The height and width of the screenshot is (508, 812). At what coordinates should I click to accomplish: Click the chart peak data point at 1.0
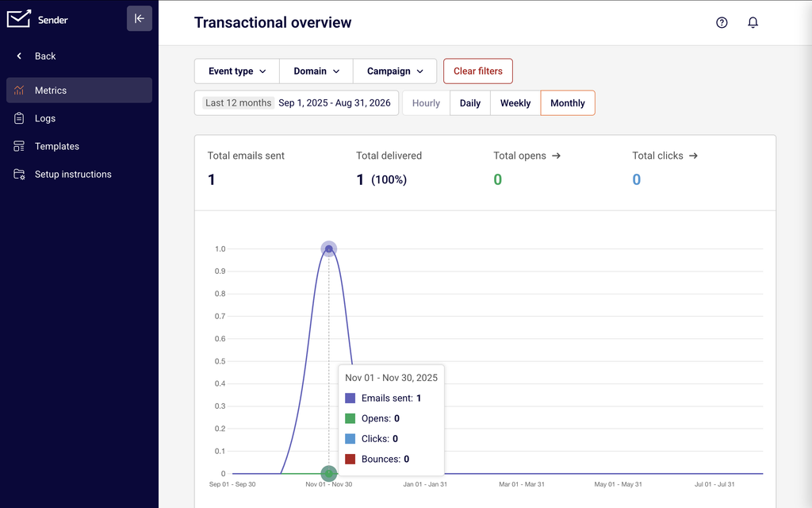pyautogui.click(x=329, y=249)
